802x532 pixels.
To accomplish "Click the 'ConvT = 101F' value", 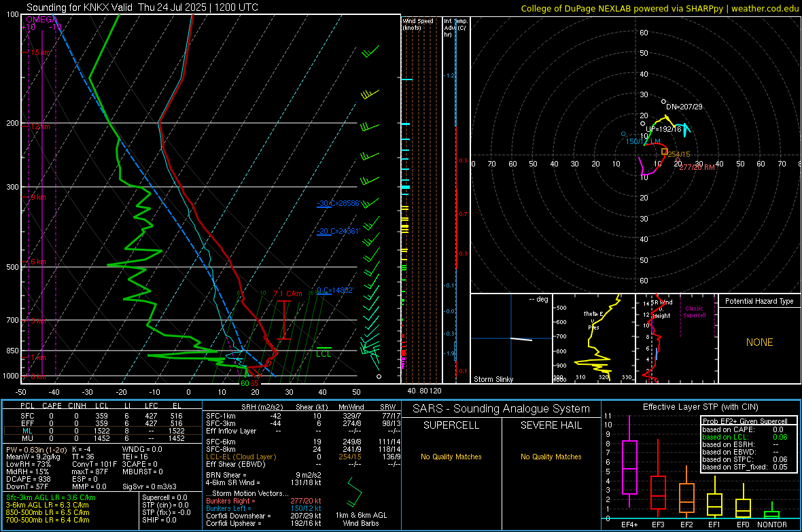I will point(94,464).
